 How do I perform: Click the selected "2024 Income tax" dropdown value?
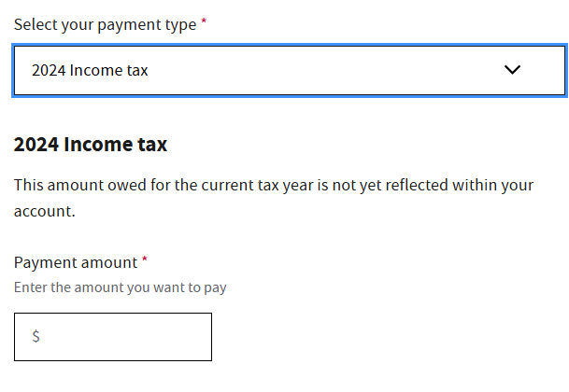(x=90, y=70)
